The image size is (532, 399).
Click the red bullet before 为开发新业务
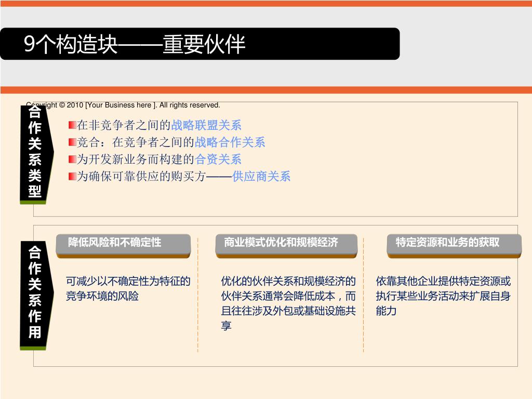[x=72, y=159]
